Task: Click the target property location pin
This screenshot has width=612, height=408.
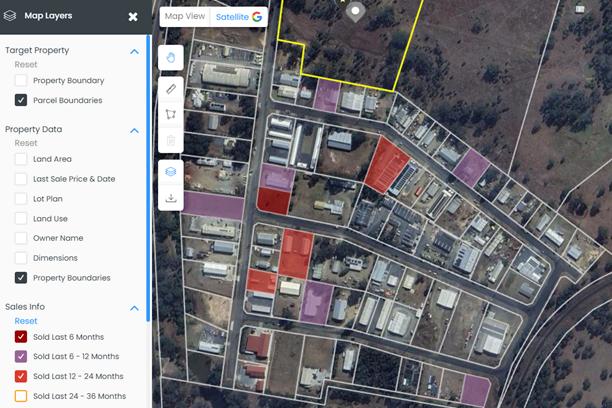Action: pyautogui.click(x=355, y=12)
